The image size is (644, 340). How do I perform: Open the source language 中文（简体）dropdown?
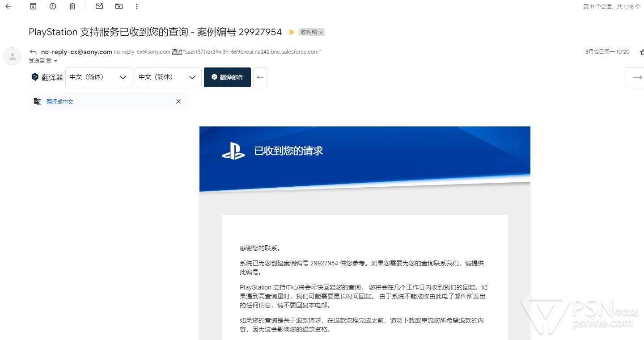click(99, 77)
